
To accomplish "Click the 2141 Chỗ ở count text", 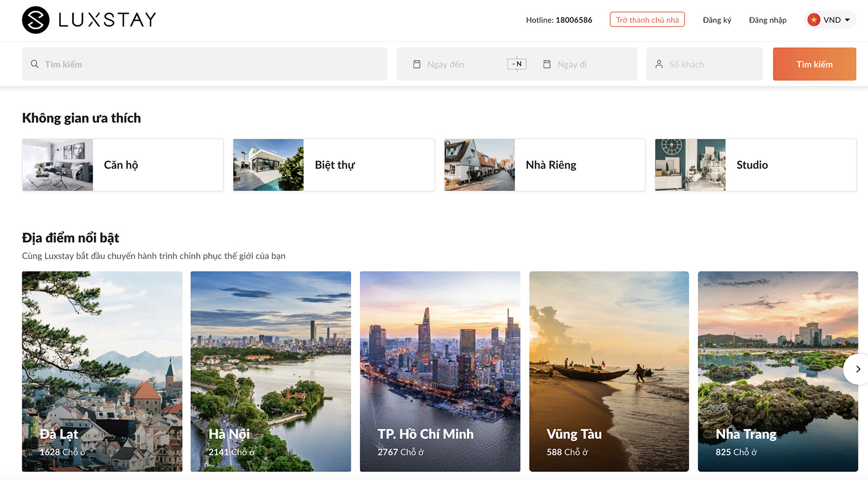I will 232,452.
